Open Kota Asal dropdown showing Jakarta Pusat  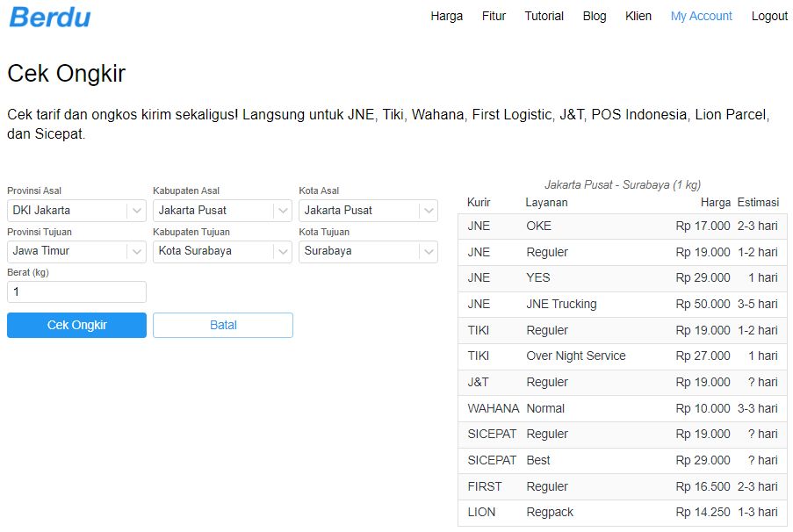[x=368, y=211]
